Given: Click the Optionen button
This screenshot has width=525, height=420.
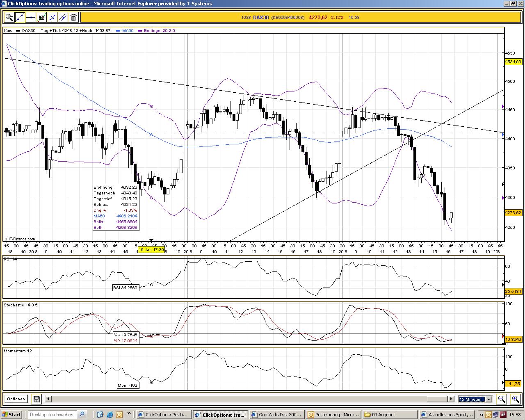Looking at the screenshot, I should click(16, 399).
